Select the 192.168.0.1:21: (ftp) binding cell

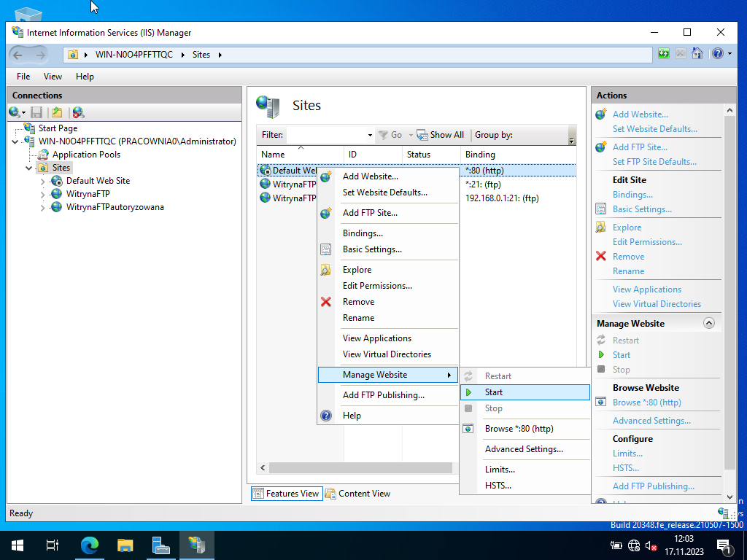(502, 198)
